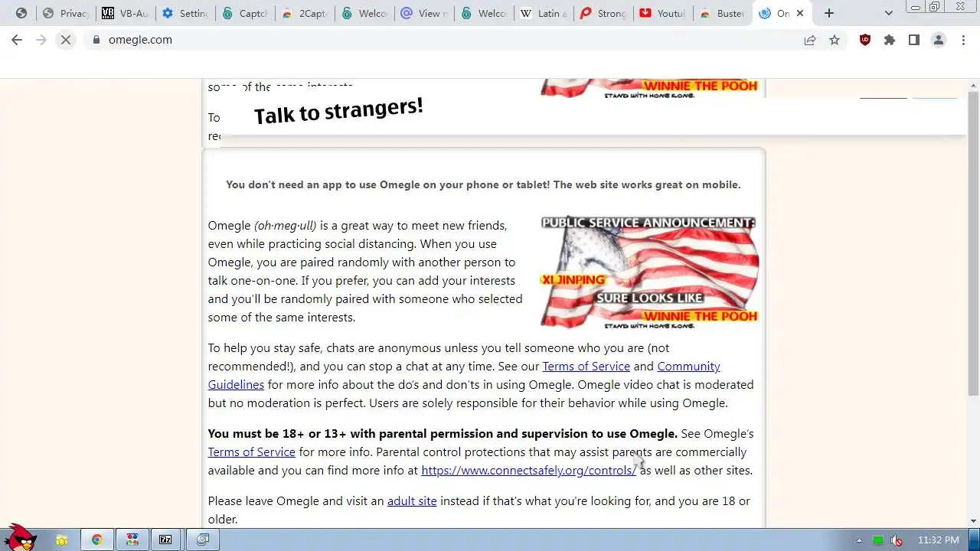
Task: Click the '(oh·meg·ull)' pronunciation text
Action: (285, 226)
